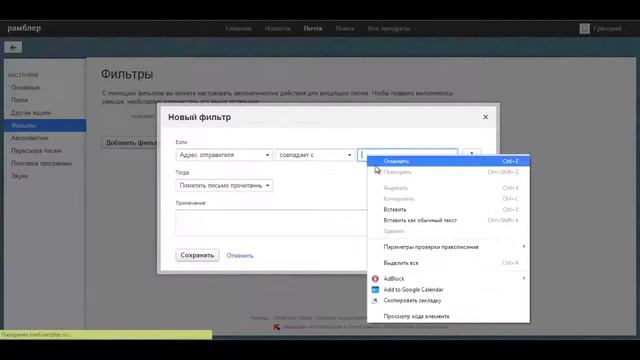
Task: Open Звуки settings in the sidebar
Action: [x=19, y=176]
